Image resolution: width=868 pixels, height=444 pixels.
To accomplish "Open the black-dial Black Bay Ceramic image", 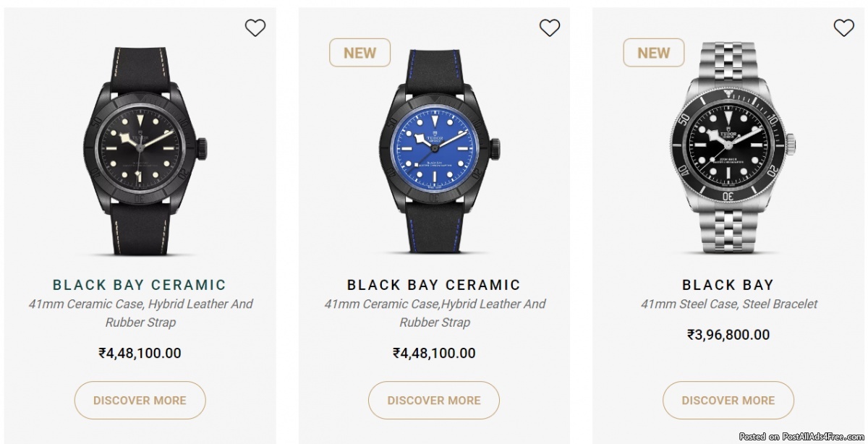I will click(140, 150).
